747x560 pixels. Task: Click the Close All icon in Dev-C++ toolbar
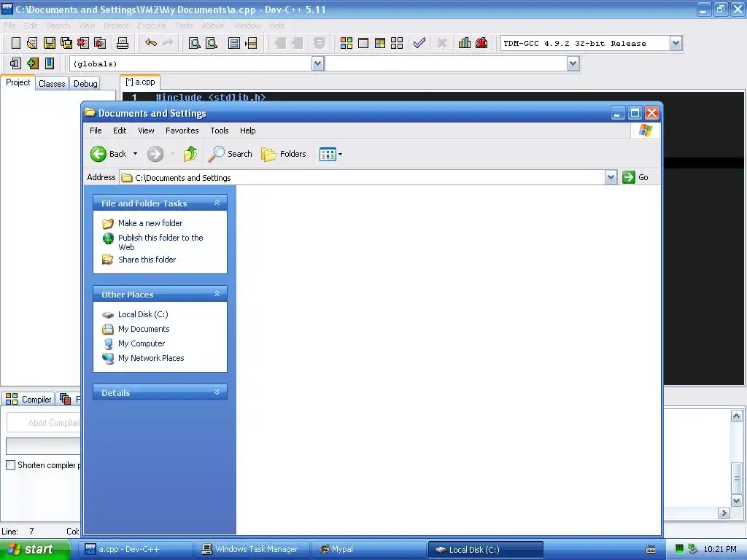pyautogui.click(x=100, y=43)
